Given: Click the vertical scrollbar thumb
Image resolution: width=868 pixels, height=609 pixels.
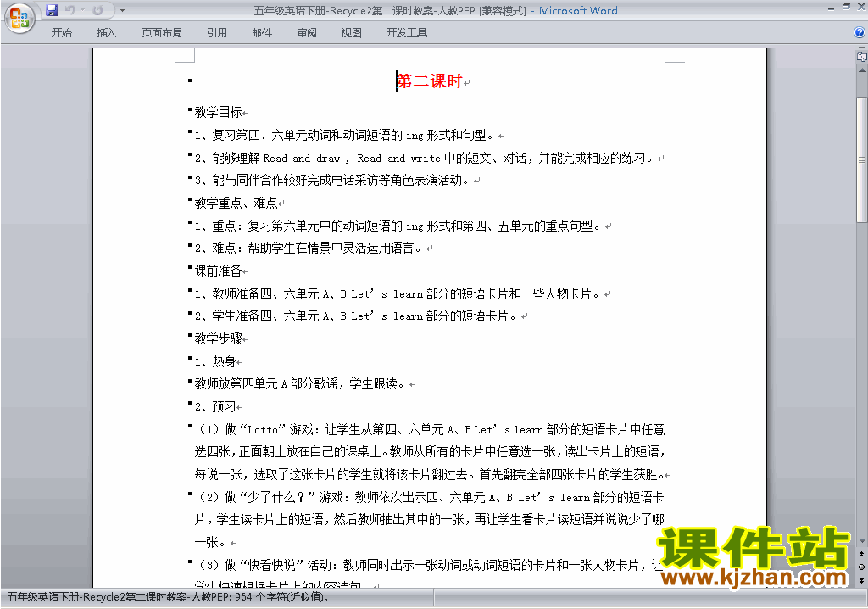Looking at the screenshot, I should click(x=862, y=159).
